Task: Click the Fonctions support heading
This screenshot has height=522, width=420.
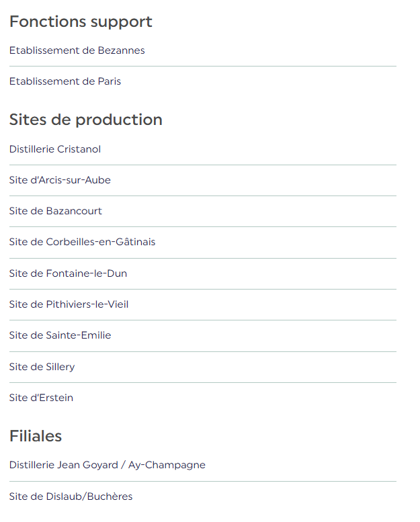Action: pyautogui.click(x=81, y=22)
